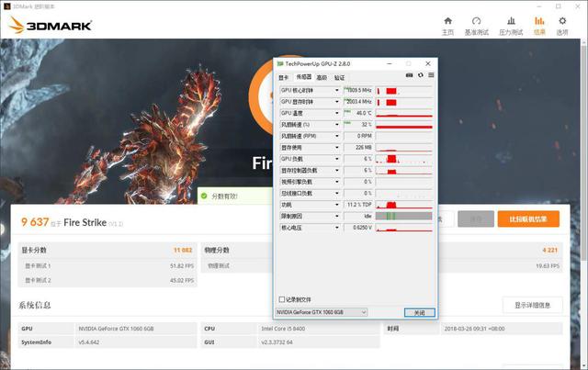588x370 pixels.
Task: Click GPU core clock history graph
Action: tap(404, 90)
